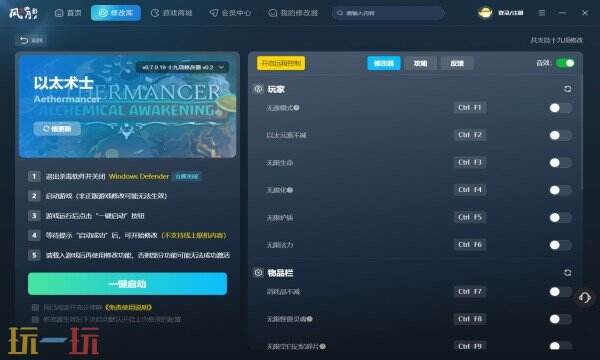This screenshot has width=600, height=360.
Task: Toggle the Ctrl F1 cheat switch
Action: tap(560, 108)
